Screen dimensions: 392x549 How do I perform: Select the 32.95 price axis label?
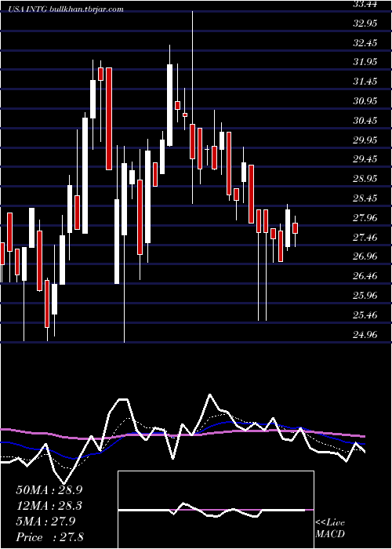pyautogui.click(x=365, y=24)
